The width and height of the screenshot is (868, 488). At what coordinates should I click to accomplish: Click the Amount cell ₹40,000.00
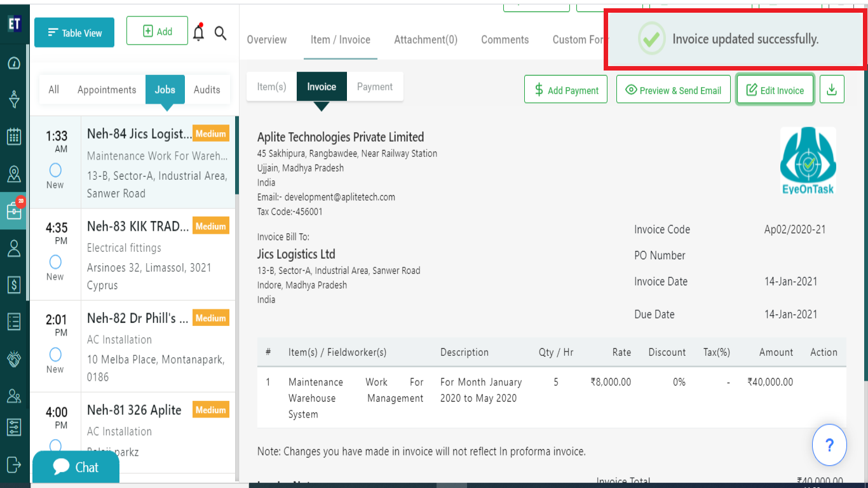[770, 382]
